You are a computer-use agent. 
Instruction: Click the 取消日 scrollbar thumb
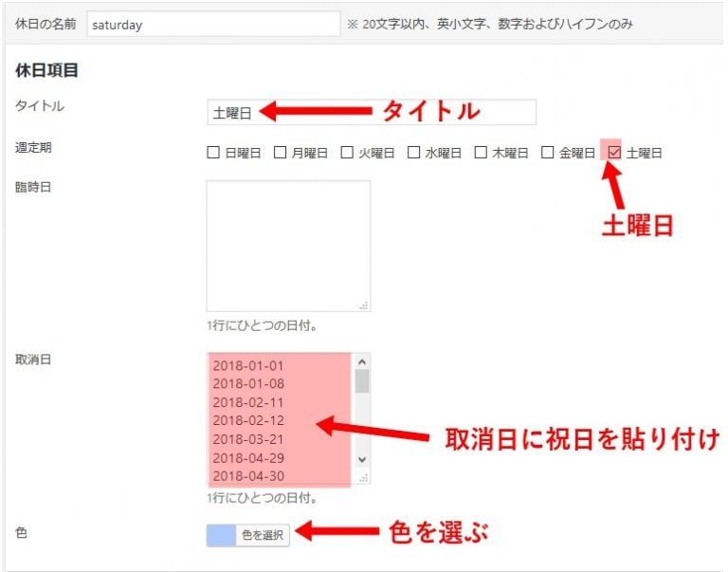pyautogui.click(x=361, y=380)
